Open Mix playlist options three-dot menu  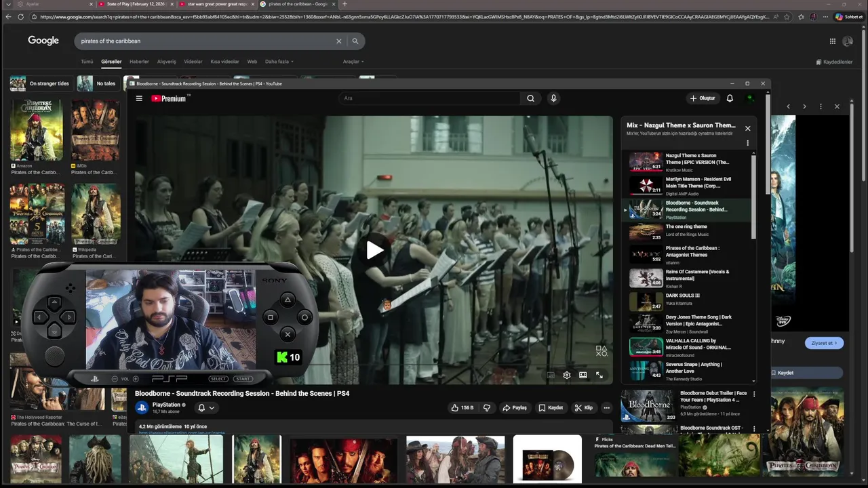[748, 143]
